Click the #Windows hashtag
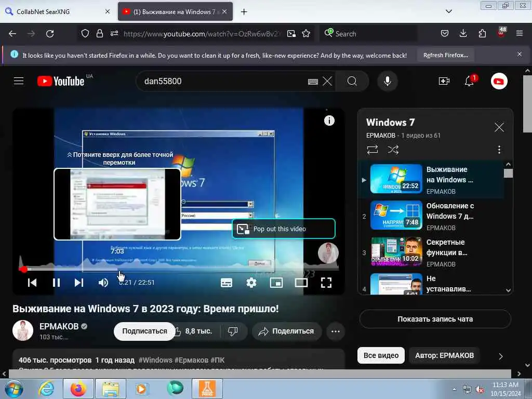The width and height of the screenshot is (532, 399). [155, 360]
